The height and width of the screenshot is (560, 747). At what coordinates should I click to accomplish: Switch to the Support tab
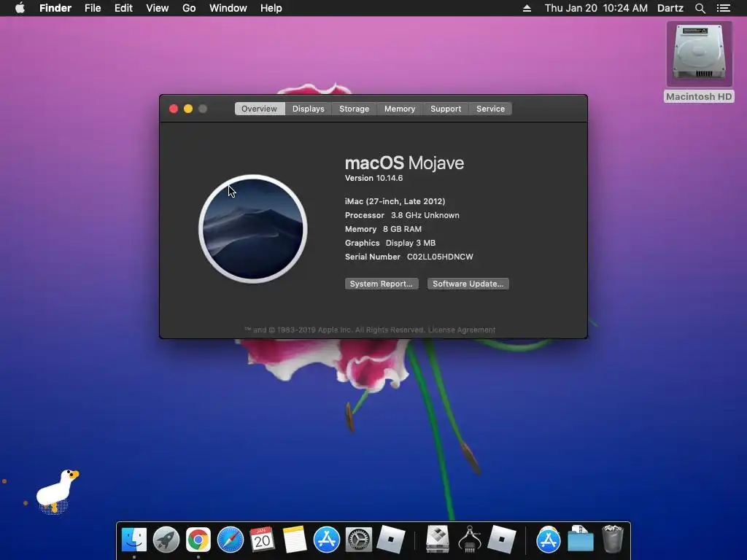pyautogui.click(x=446, y=109)
